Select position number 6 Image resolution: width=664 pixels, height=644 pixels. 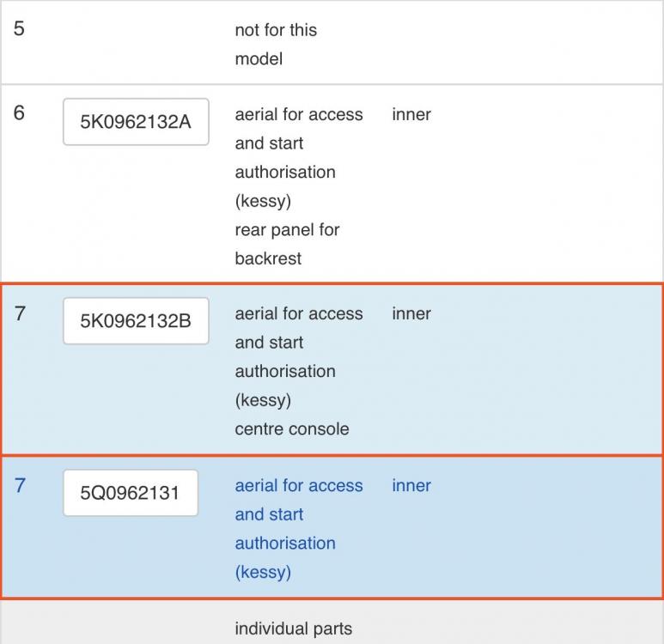[x=19, y=112]
